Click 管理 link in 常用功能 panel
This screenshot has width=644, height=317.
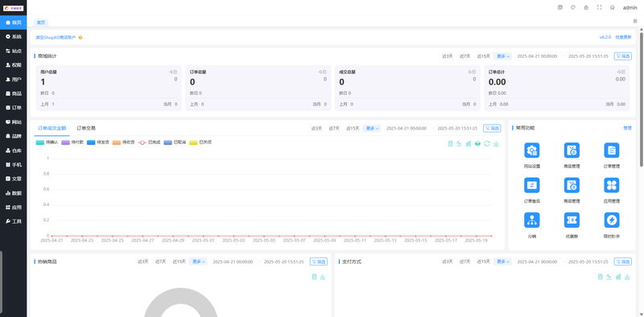click(x=627, y=128)
